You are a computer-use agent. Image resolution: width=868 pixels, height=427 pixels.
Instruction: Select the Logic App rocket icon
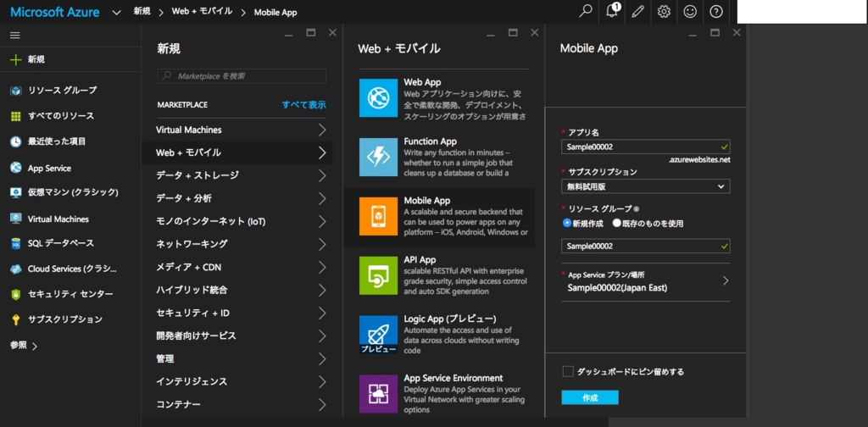[378, 335]
